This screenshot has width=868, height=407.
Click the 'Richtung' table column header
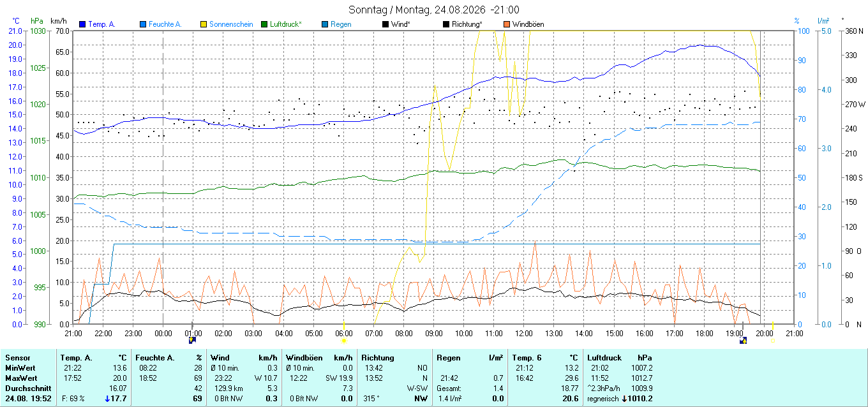point(378,358)
